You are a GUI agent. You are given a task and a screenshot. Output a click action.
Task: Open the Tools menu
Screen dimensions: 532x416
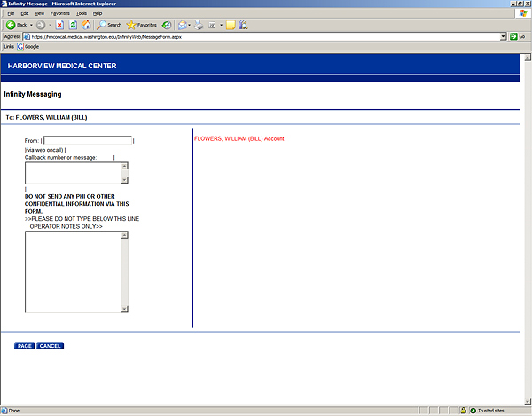tap(82, 13)
